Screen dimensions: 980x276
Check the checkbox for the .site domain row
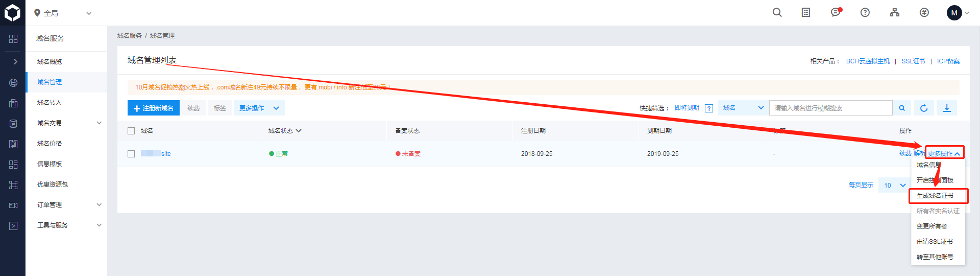131,154
